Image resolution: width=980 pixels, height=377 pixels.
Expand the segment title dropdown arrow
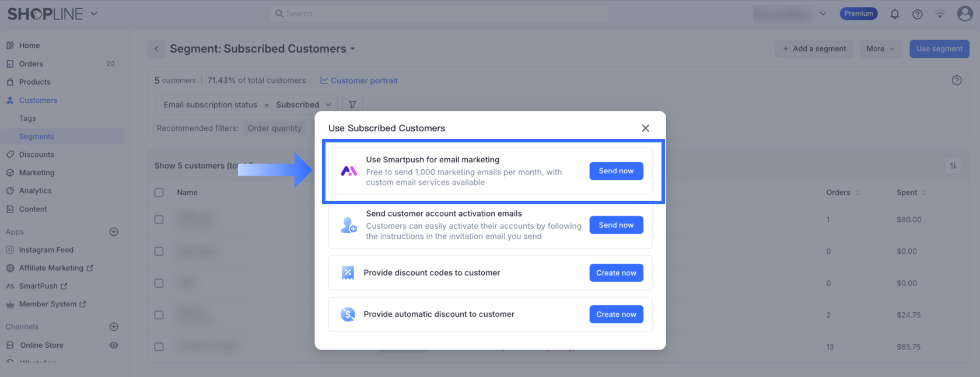pos(353,49)
